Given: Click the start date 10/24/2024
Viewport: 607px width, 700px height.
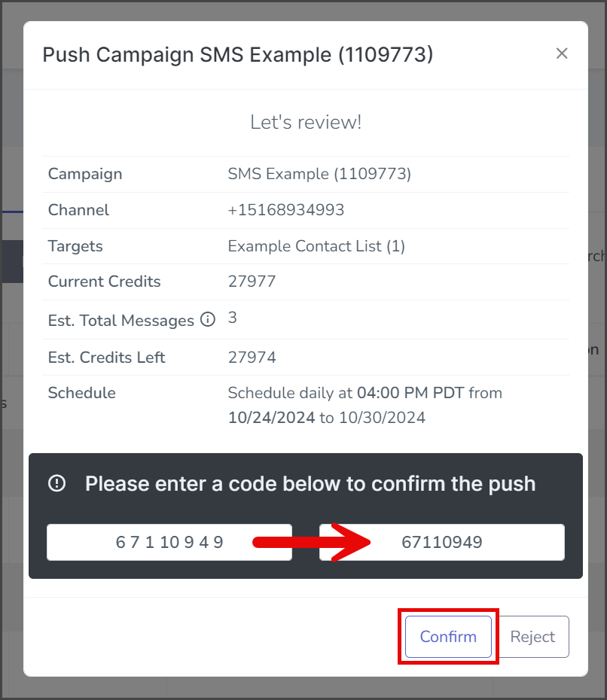Looking at the screenshot, I should (x=272, y=418).
